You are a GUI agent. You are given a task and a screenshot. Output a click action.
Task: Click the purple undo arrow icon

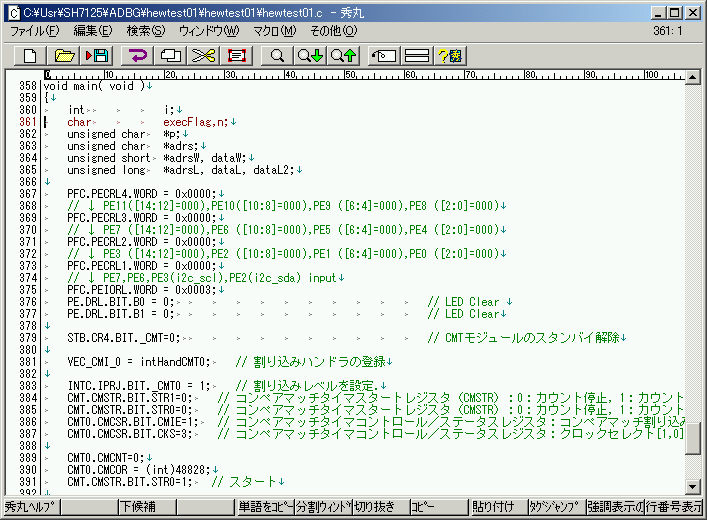click(x=138, y=54)
